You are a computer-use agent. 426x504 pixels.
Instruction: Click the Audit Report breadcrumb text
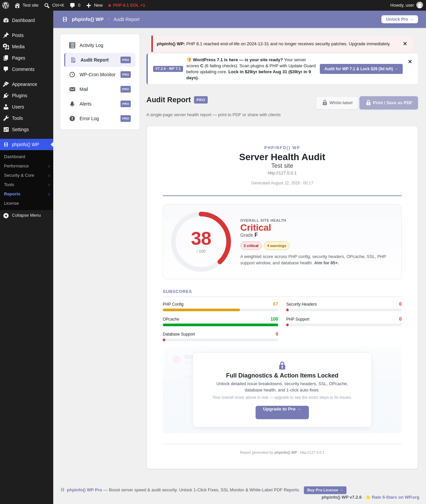pyautogui.click(x=126, y=19)
